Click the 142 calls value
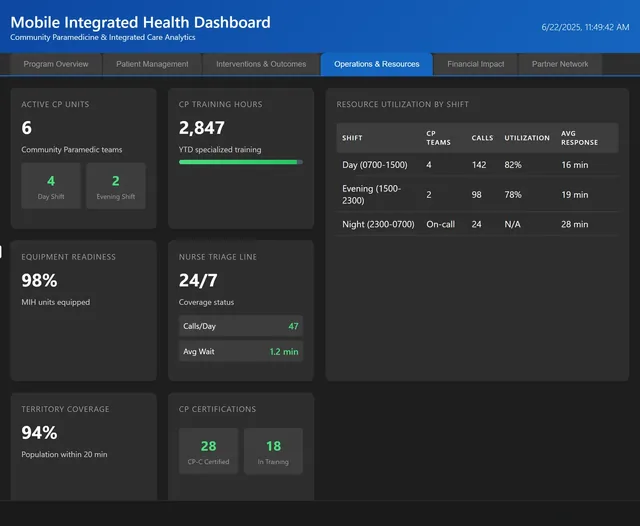The image size is (640, 526). [479, 165]
